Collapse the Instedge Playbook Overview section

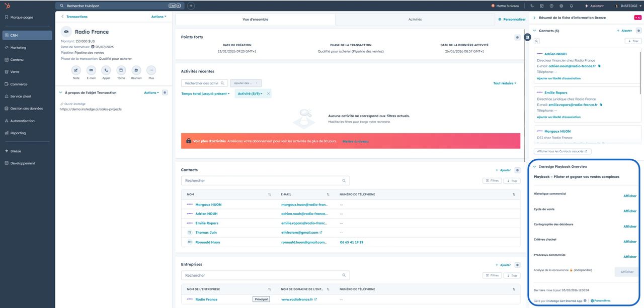(x=535, y=166)
